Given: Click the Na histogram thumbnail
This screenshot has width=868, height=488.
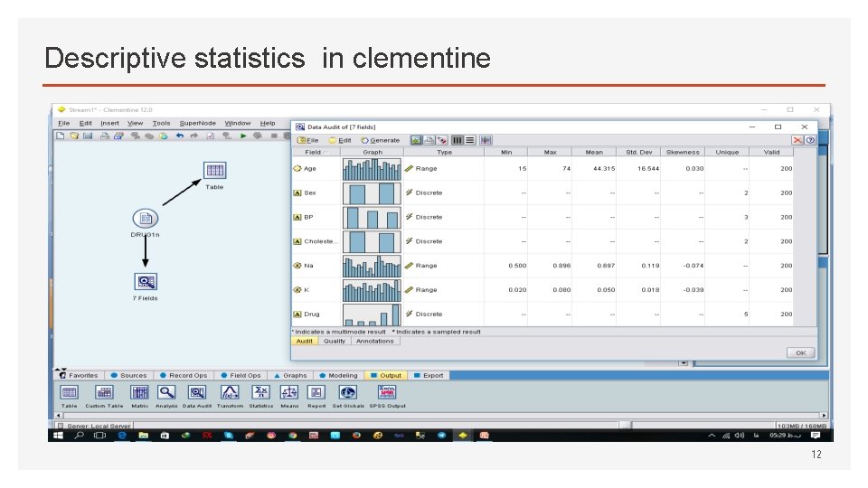Looking at the screenshot, I should 372,266.
